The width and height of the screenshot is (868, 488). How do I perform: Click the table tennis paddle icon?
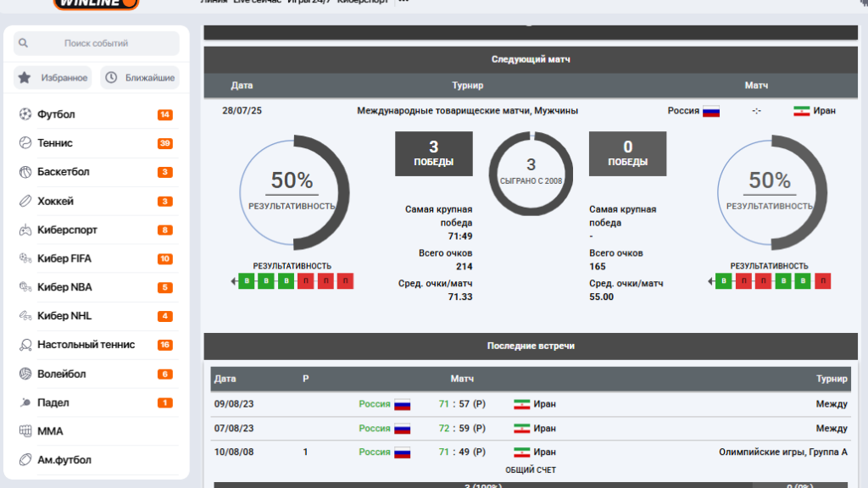[25, 345]
